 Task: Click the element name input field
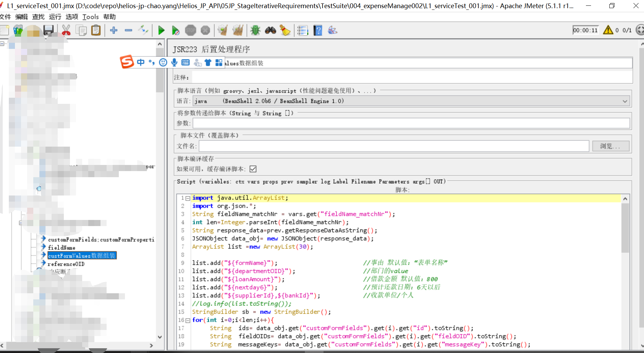click(x=428, y=63)
